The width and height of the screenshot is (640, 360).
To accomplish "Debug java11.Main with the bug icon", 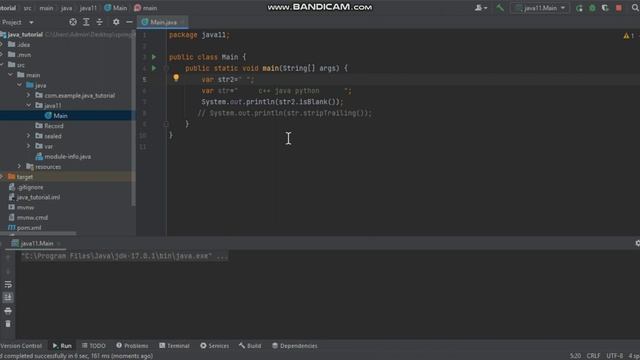I will pyautogui.click(x=592, y=8).
